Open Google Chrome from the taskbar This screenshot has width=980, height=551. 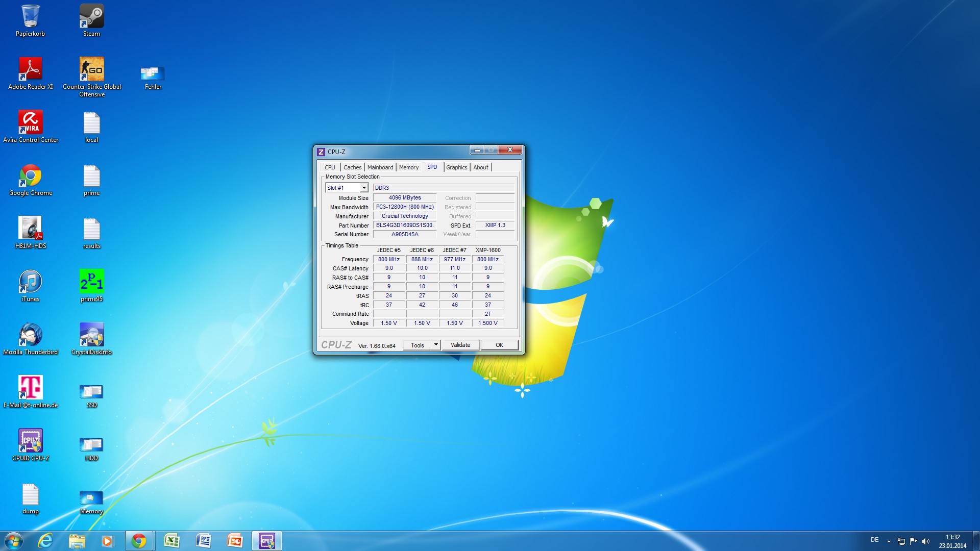[139, 541]
